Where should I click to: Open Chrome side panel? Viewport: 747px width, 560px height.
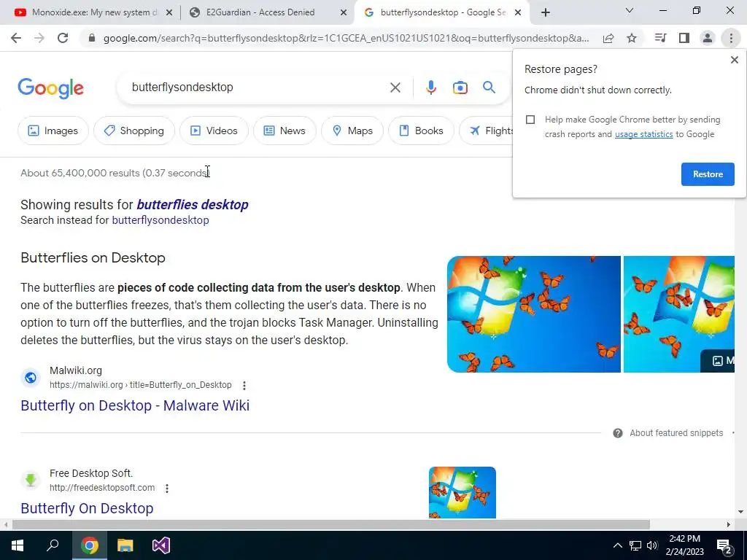point(684,38)
